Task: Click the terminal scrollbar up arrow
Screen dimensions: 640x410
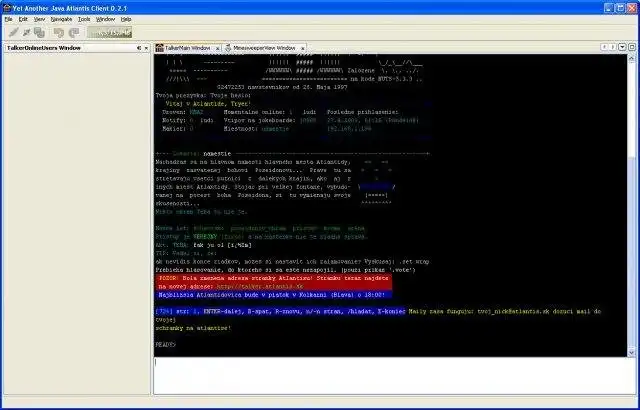Action: [x=631, y=59]
